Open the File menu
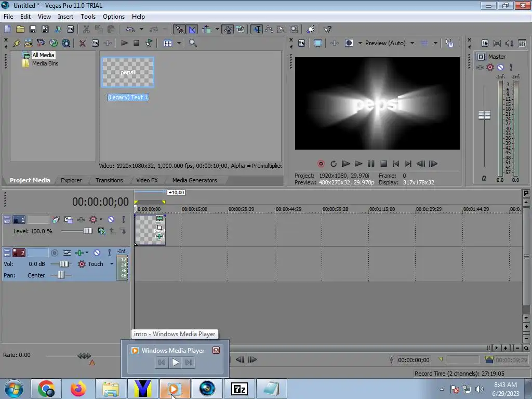The width and height of the screenshot is (532, 399). (x=8, y=17)
